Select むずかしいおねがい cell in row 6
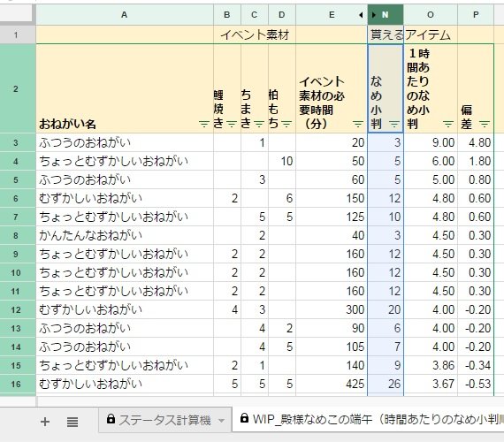Image resolution: width=504 pixels, height=442 pixels. click(125, 198)
